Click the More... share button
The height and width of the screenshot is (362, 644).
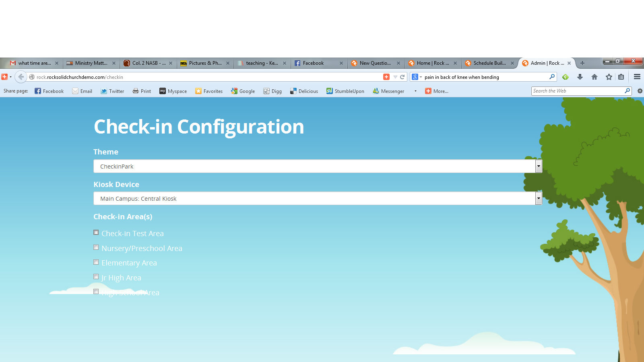(x=437, y=91)
